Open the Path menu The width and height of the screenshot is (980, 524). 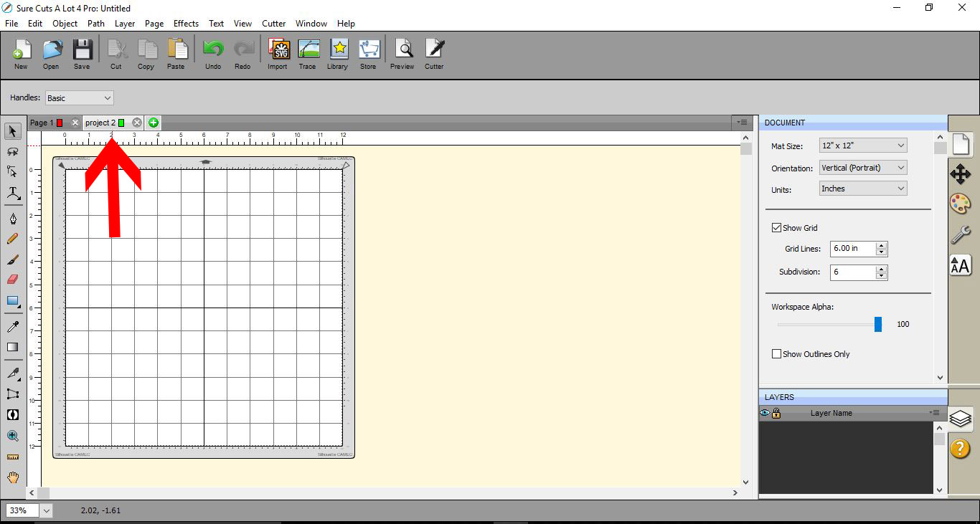coord(96,24)
